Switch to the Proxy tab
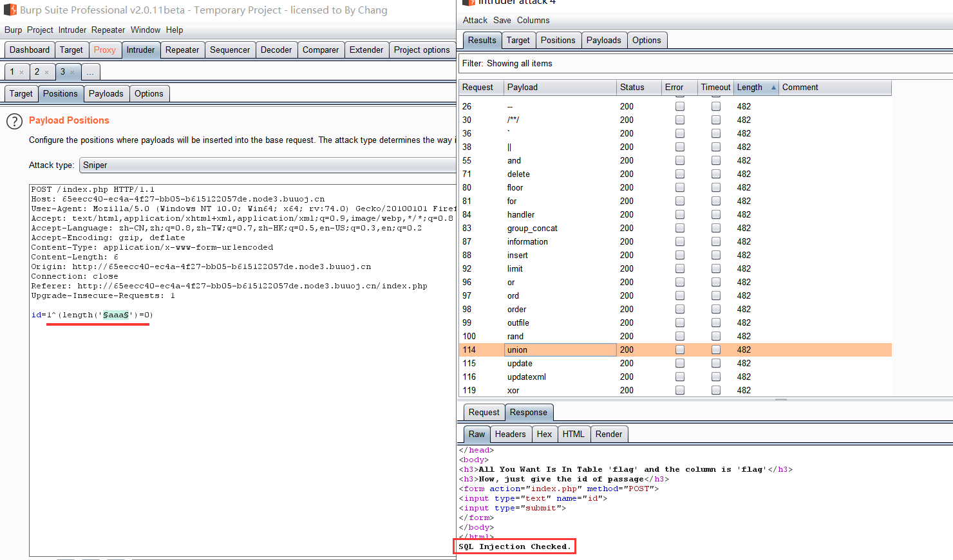Screen dimensions: 953x560 click(x=105, y=50)
